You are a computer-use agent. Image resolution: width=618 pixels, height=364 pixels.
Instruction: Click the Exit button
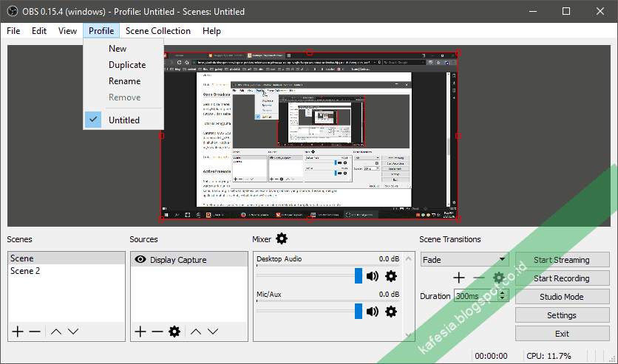(x=562, y=334)
